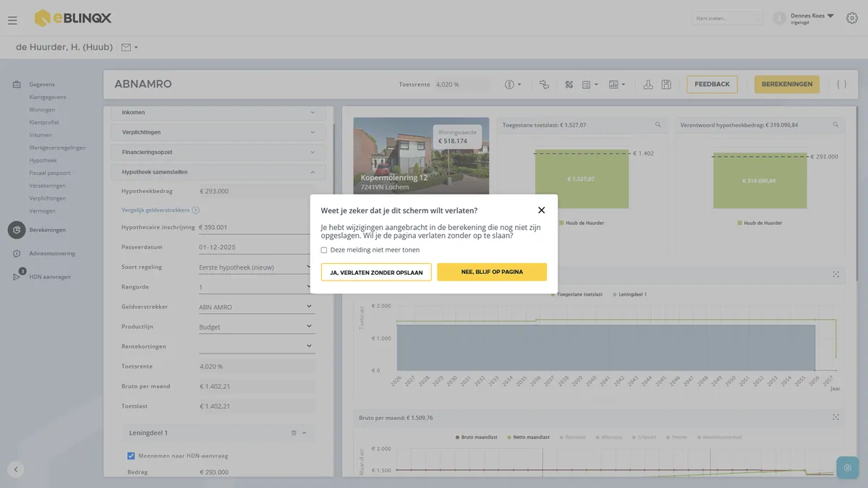Image resolution: width=868 pixels, height=488 pixels.
Task: Open the Adviesmotivering icon
Action: click(x=17, y=254)
